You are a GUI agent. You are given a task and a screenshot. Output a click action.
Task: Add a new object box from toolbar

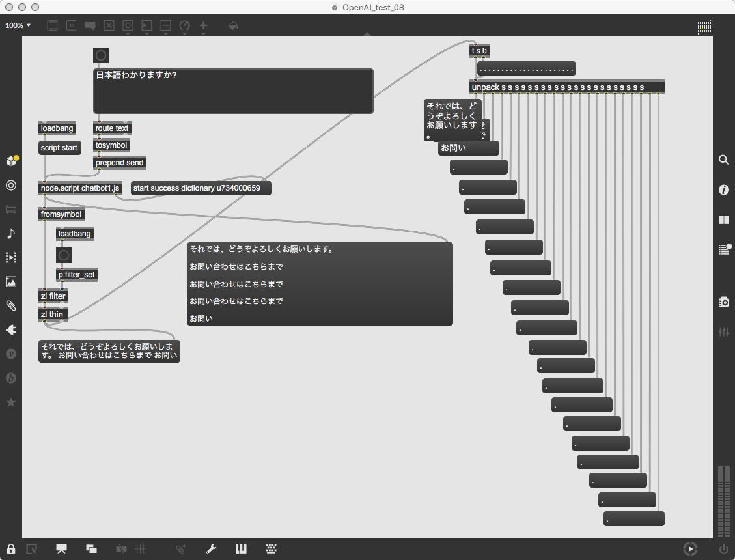coord(53,25)
